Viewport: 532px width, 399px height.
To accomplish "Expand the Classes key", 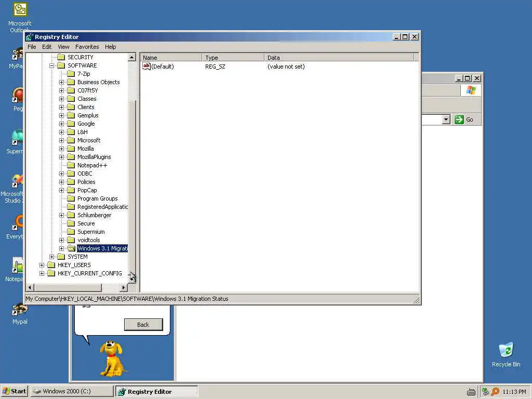I will (61, 99).
